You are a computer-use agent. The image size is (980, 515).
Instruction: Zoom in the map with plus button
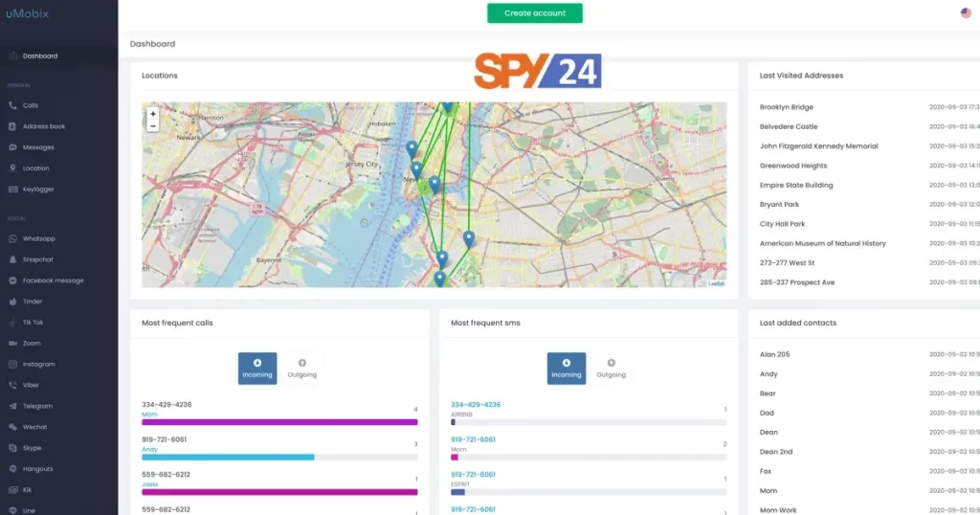coord(152,114)
